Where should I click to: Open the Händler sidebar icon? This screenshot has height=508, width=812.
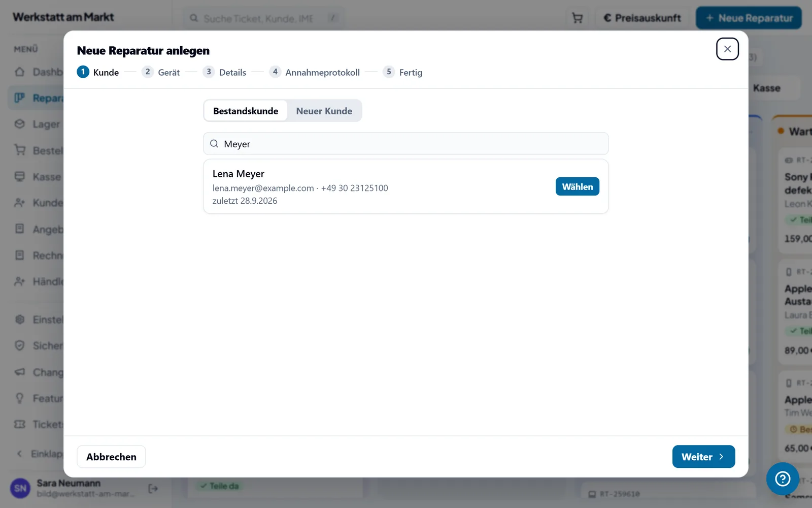click(20, 281)
